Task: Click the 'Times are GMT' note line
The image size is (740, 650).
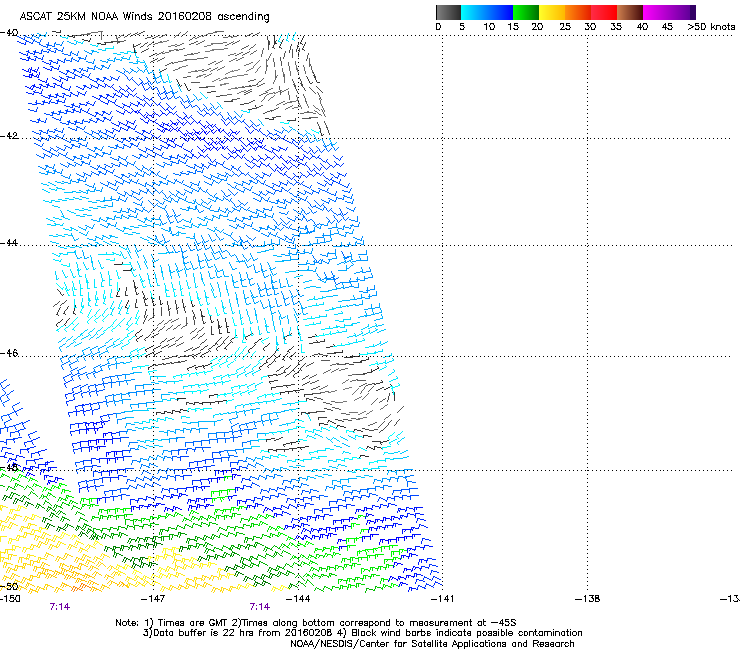Action: [316, 623]
